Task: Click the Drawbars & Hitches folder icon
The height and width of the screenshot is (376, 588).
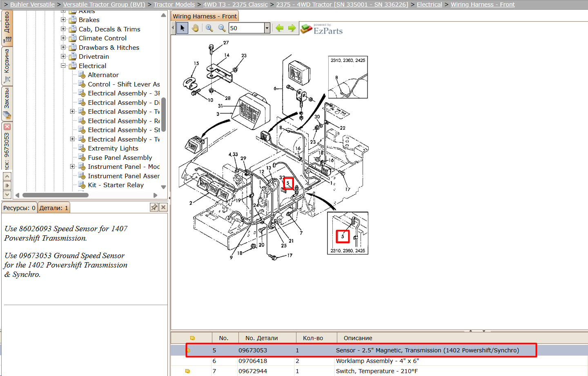Action: click(73, 47)
